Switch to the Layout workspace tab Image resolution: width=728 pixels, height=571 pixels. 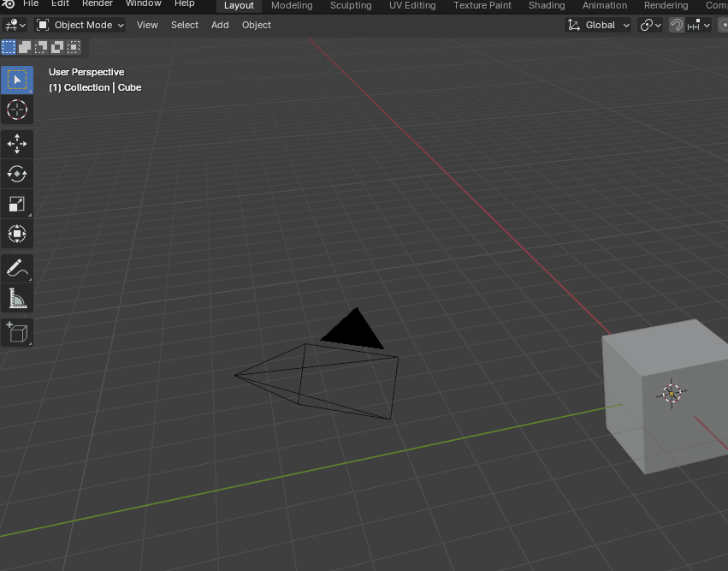point(239,6)
